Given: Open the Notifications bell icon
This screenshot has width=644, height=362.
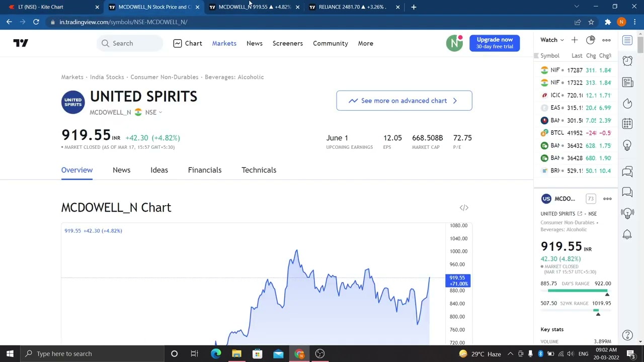Looking at the screenshot, I should tap(627, 234).
